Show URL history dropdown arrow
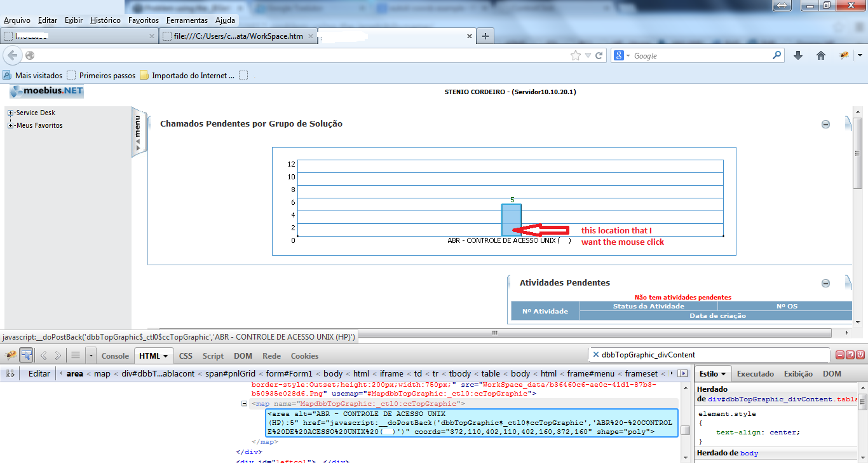 [x=588, y=56]
